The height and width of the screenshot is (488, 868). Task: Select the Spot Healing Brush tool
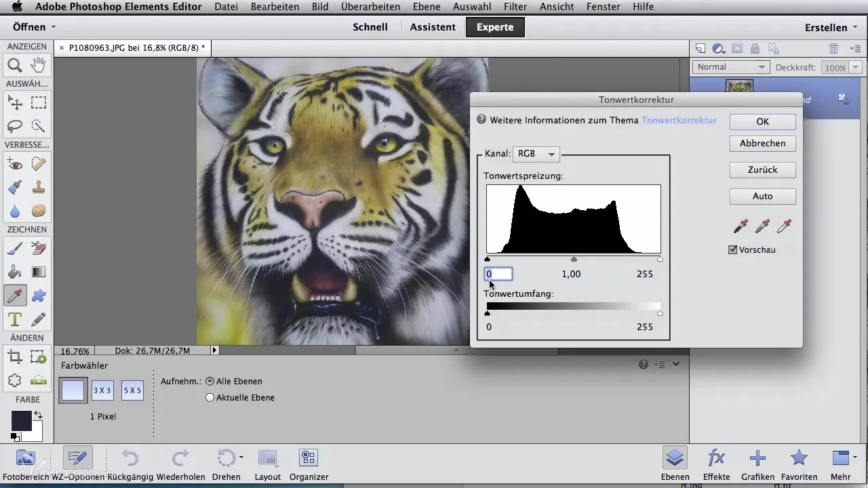[x=39, y=163]
